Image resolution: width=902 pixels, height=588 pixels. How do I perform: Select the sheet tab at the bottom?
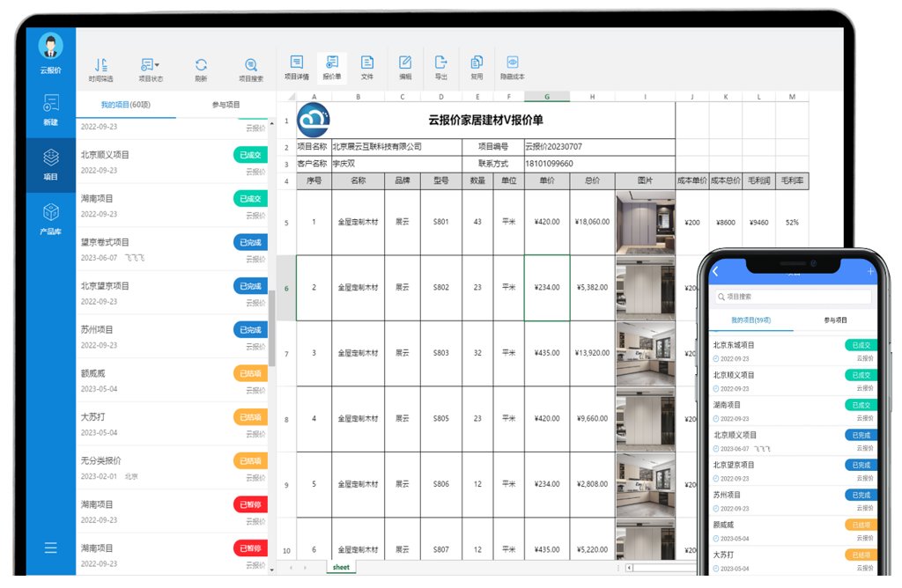pyautogui.click(x=341, y=567)
